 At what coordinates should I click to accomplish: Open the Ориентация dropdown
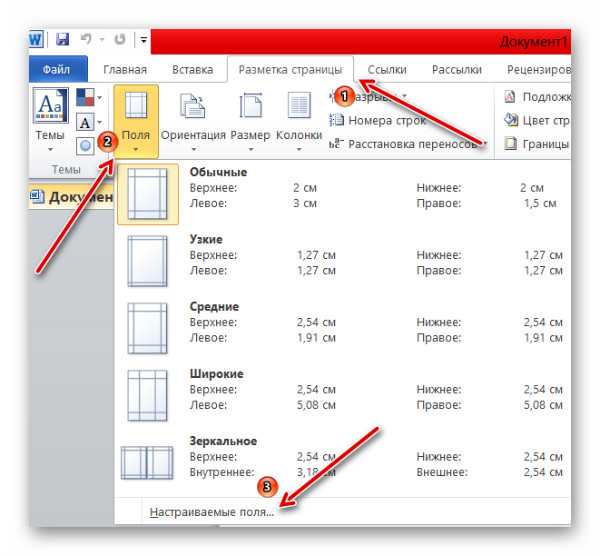193,121
